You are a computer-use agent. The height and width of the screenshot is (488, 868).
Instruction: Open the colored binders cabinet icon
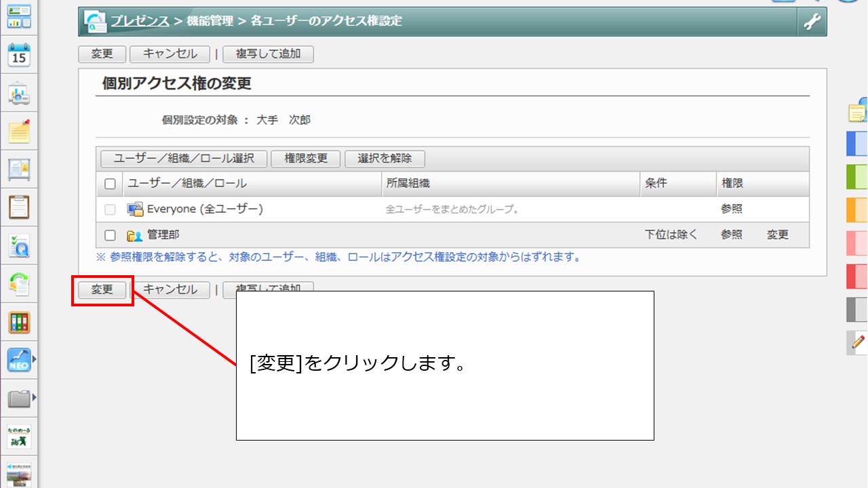tap(19, 323)
